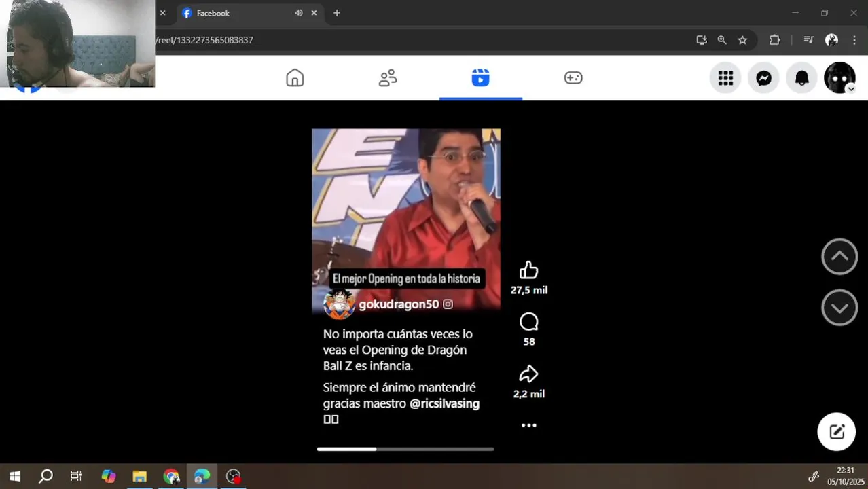Open the account profile picture menu
868x489 pixels.
pos(839,78)
